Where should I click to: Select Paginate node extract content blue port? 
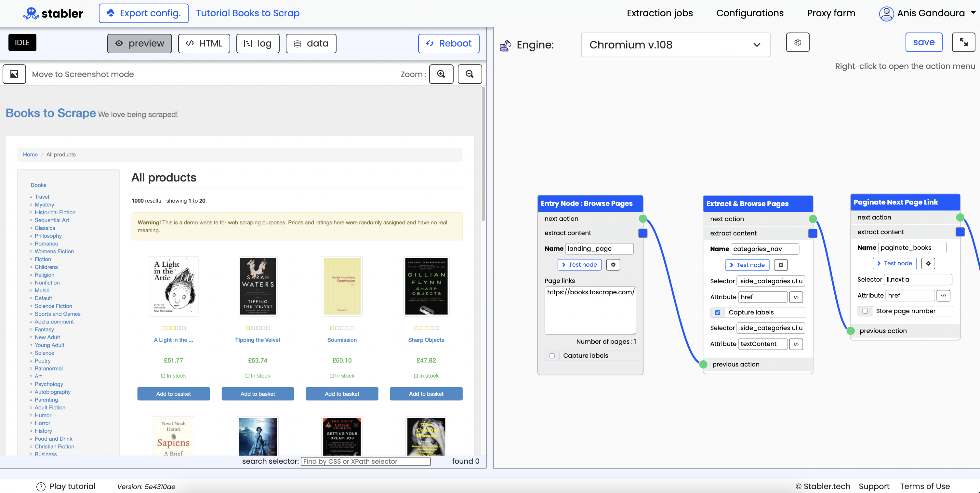[x=960, y=232]
